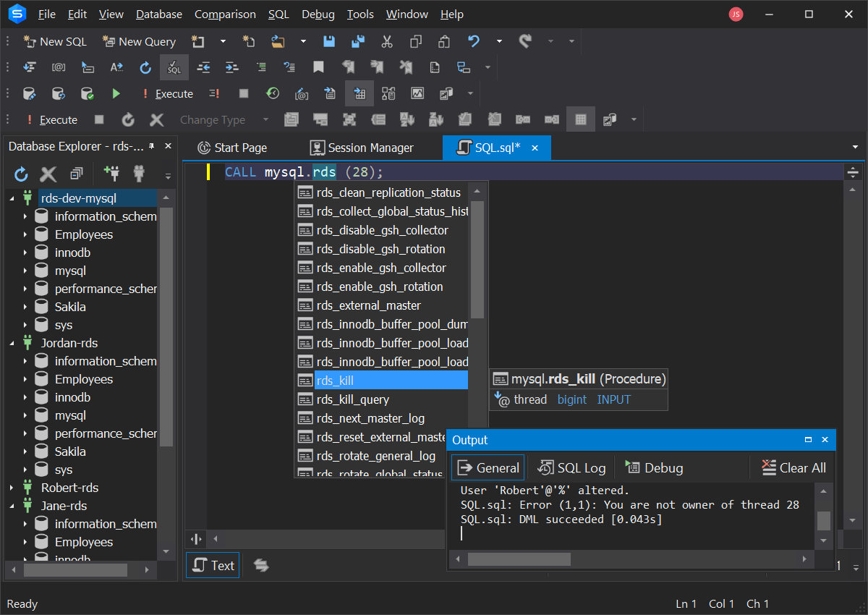Clear All messages in the Output panel

click(793, 467)
